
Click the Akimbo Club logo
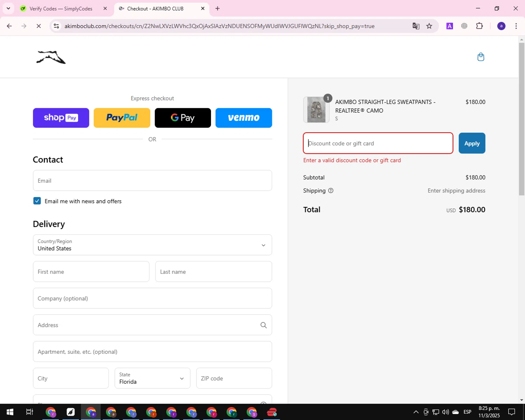point(51,57)
